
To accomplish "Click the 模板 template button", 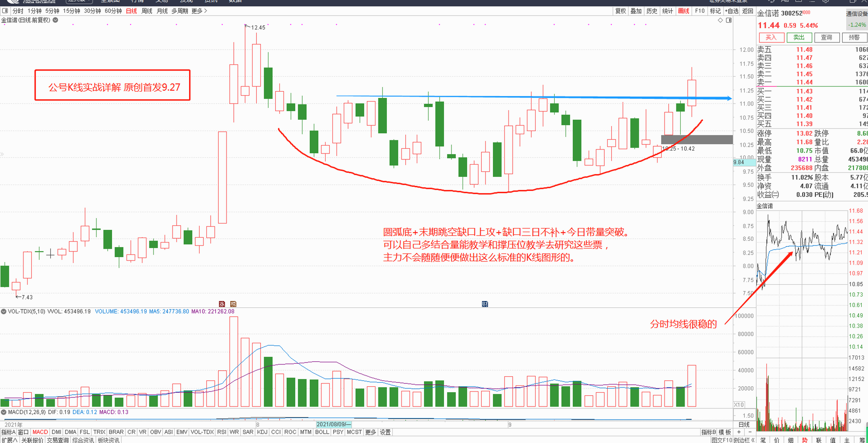I will pyautogui.click(x=725, y=432).
